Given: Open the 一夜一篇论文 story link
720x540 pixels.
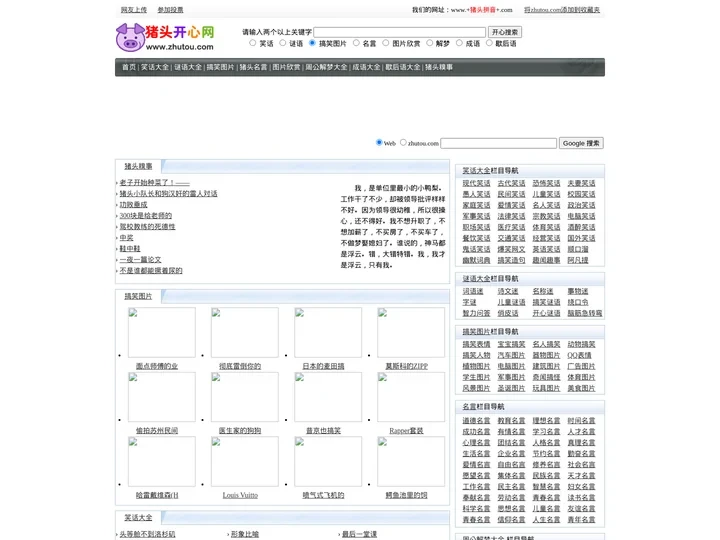Looking at the screenshot, I should (x=141, y=259).
